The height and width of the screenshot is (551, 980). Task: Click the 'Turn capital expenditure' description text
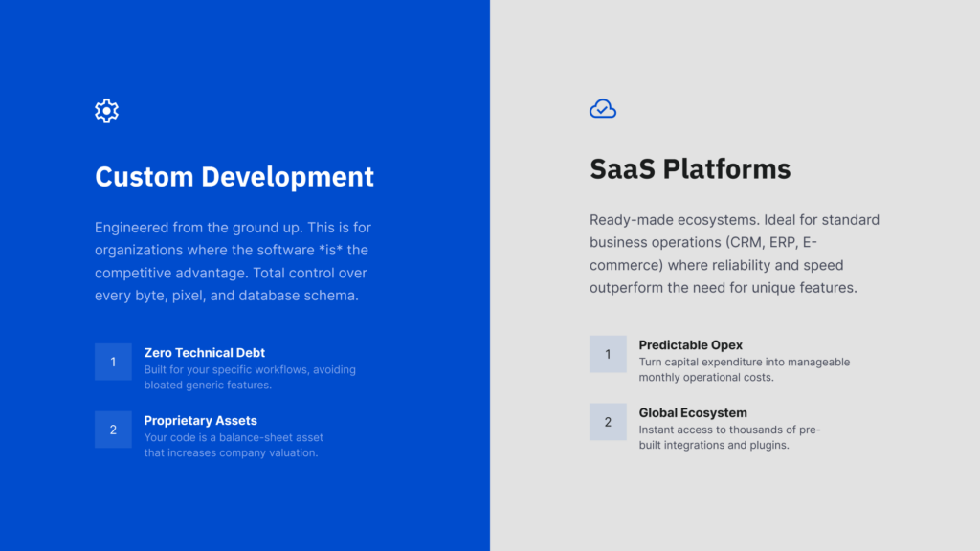(x=744, y=369)
